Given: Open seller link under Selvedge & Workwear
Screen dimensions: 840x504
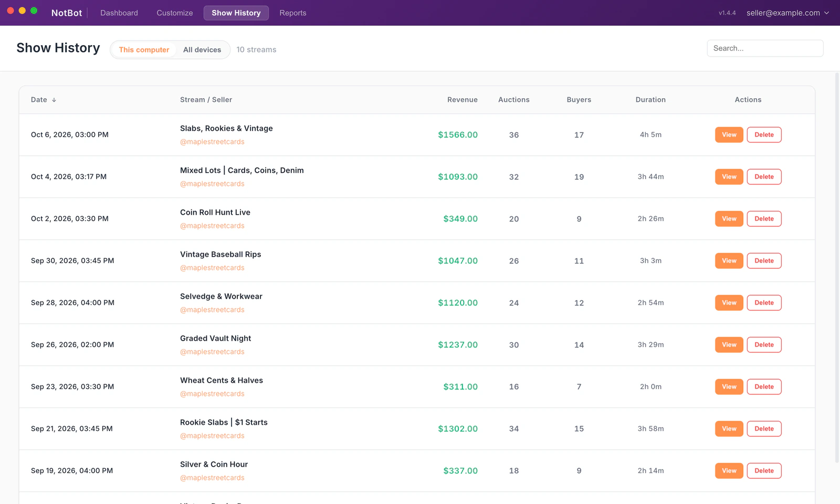Looking at the screenshot, I should pos(212,310).
